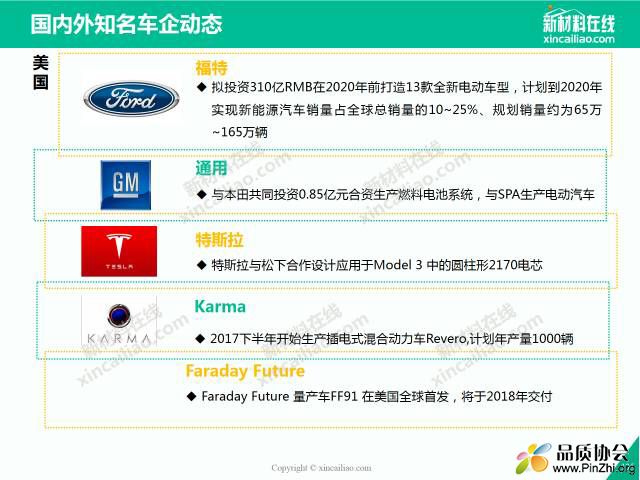Viewport: 640px width, 480px height.
Task: Select line starting 拟投资310亿RMB
Action: pyautogui.click(x=407, y=87)
